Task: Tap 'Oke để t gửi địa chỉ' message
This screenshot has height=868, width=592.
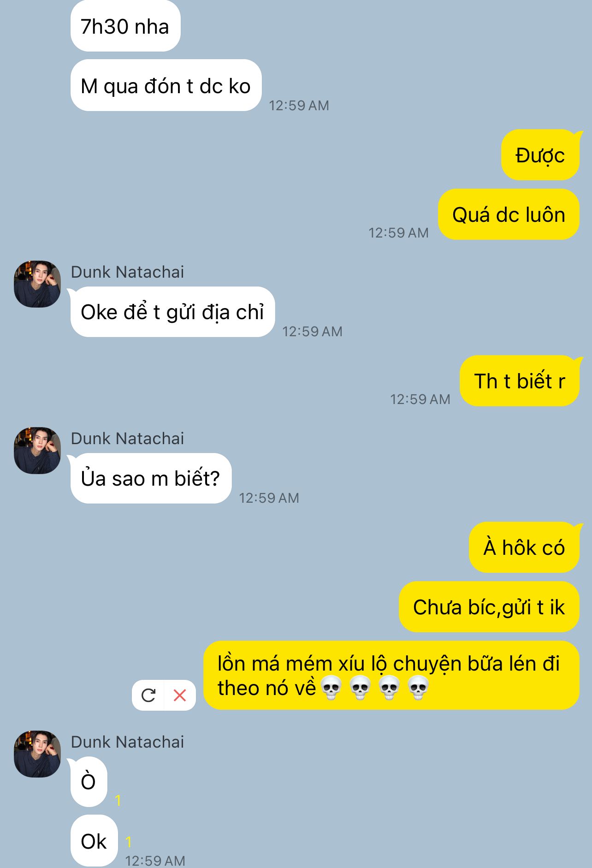Action: 172,312
